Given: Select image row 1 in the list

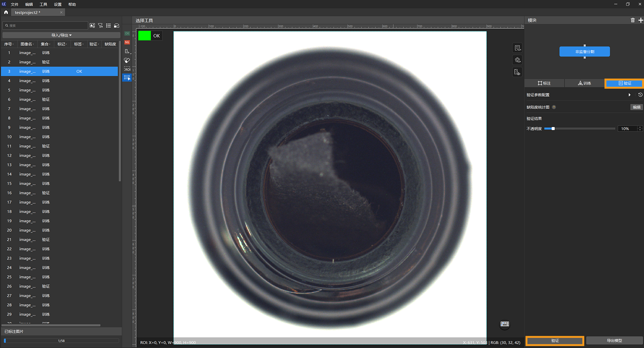Looking at the screenshot, I should click(x=59, y=53).
